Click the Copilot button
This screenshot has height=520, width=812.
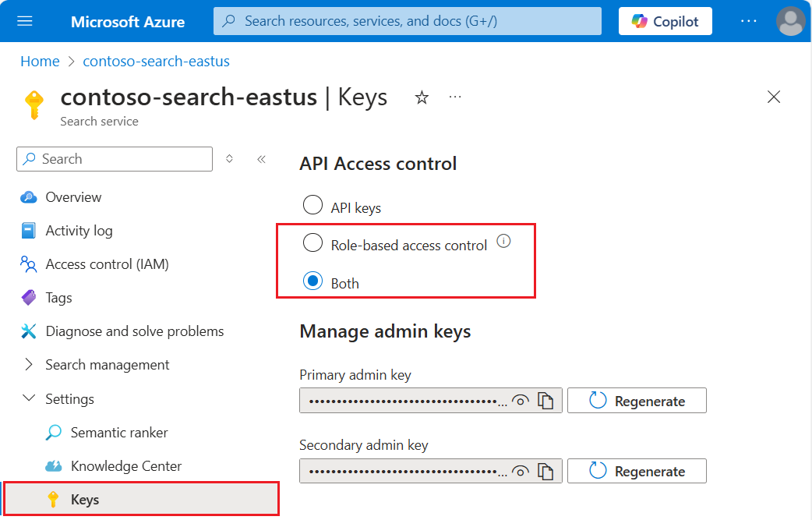665,21
